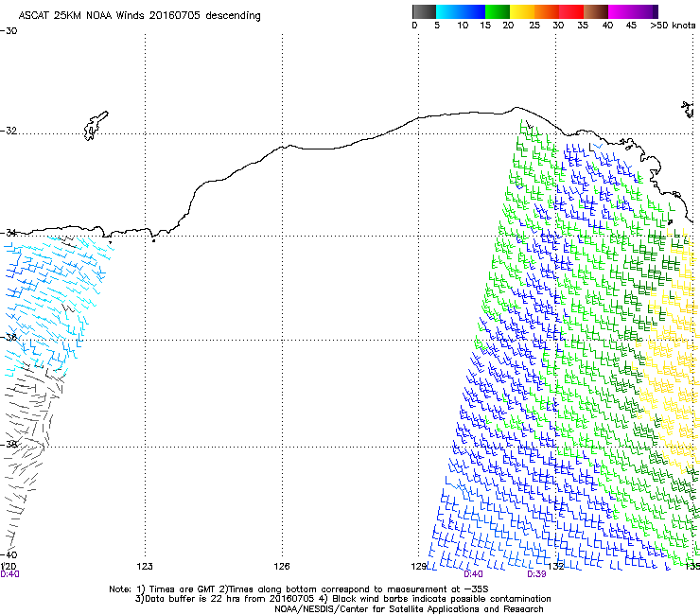Click the title "ASCAT 25KM NOAA Winds 20160705 descending"
700x615 pixels.
tap(140, 16)
